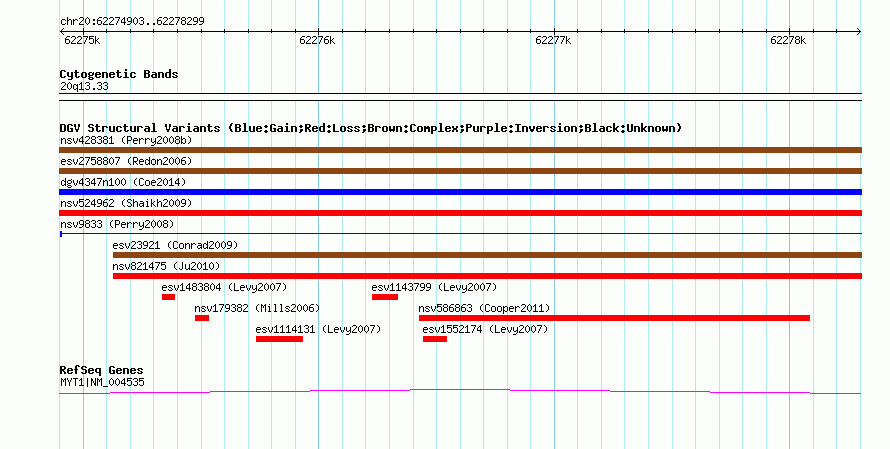This screenshot has height=449, width=890.
Task: Select the long red nsv586863 bar
Action: pyautogui.click(x=614, y=318)
